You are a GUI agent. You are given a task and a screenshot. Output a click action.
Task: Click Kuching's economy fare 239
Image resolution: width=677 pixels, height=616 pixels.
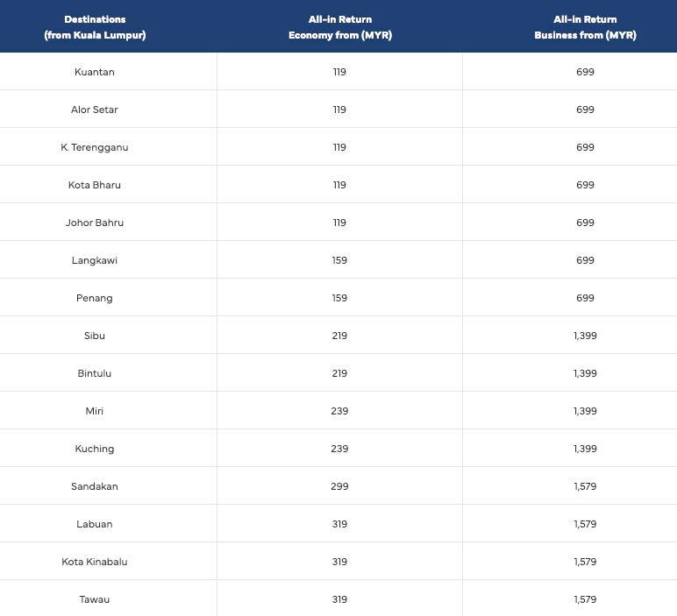(x=340, y=449)
